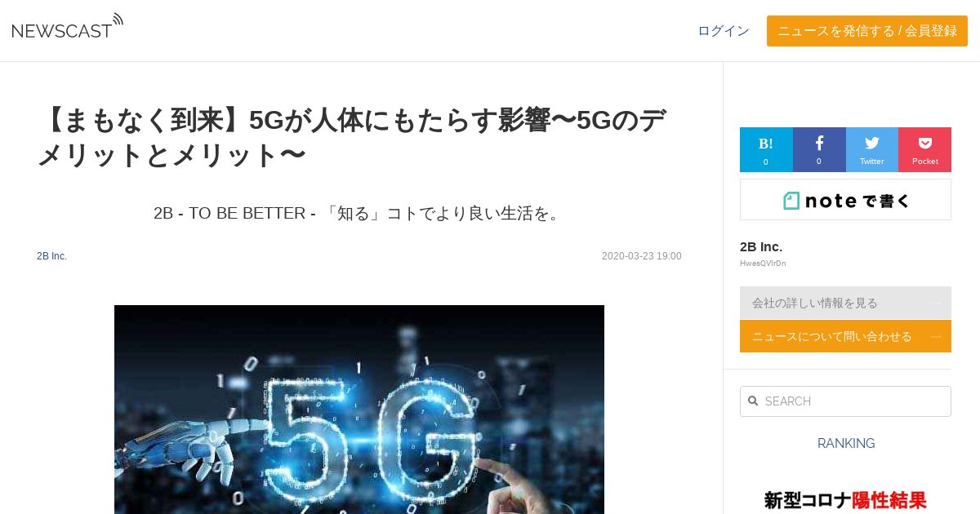Click the RANKING heading
The image size is (980, 514).
(846, 444)
